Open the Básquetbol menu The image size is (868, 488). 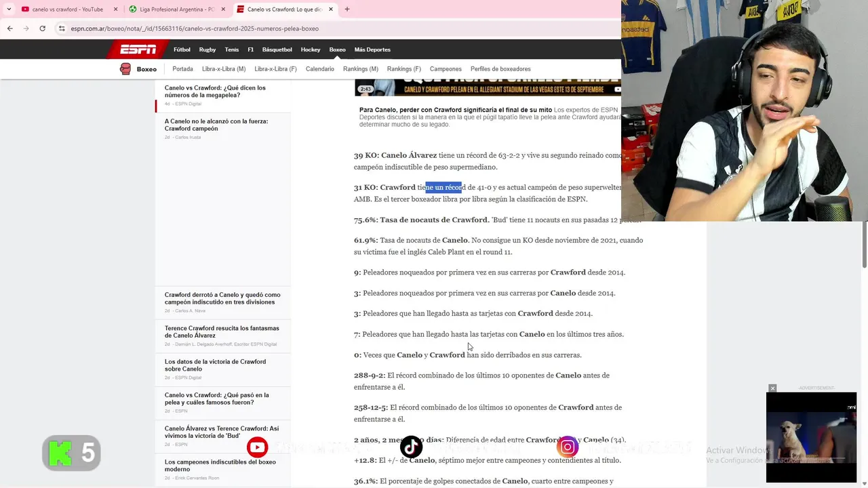coord(277,49)
